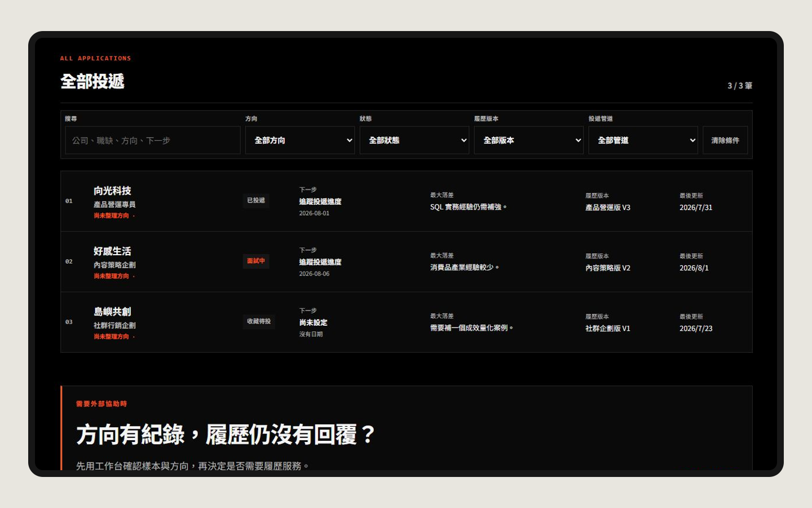812x508 pixels.
Task: Click the 3 / 3 筆 result counter
Action: coord(740,86)
